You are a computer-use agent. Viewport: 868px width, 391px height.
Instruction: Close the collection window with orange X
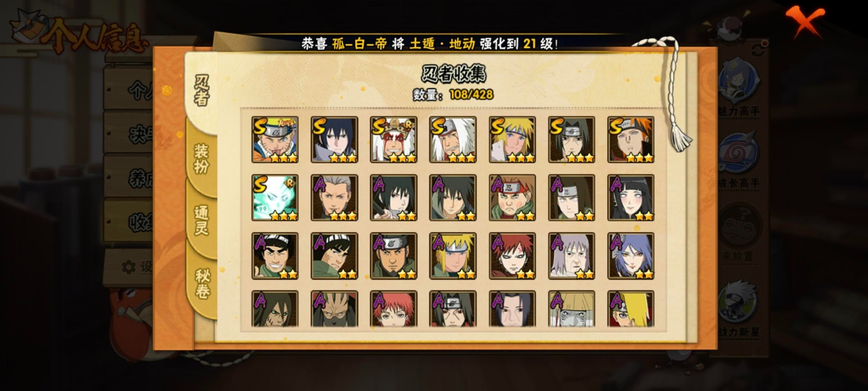pyautogui.click(x=806, y=21)
